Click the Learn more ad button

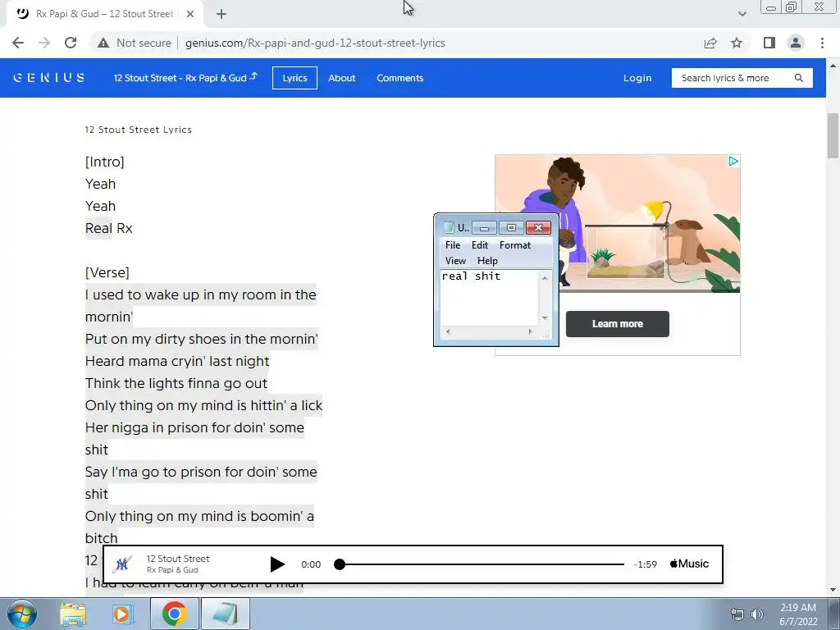tap(617, 323)
